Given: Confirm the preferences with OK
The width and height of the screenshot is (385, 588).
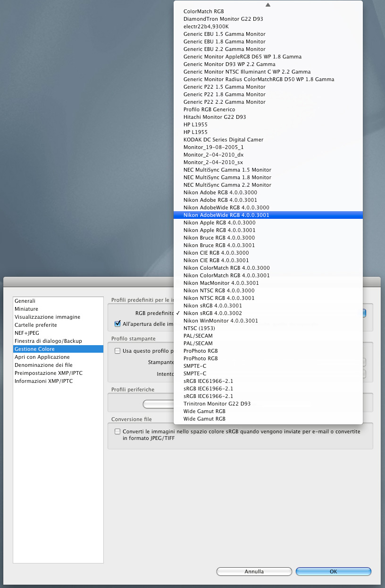Looking at the screenshot, I should pyautogui.click(x=334, y=571).
